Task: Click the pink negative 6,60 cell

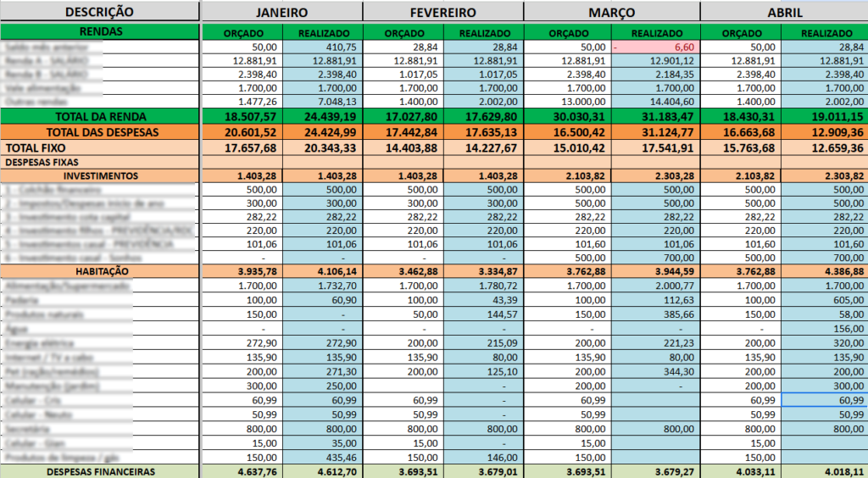Action: pyautogui.click(x=654, y=47)
